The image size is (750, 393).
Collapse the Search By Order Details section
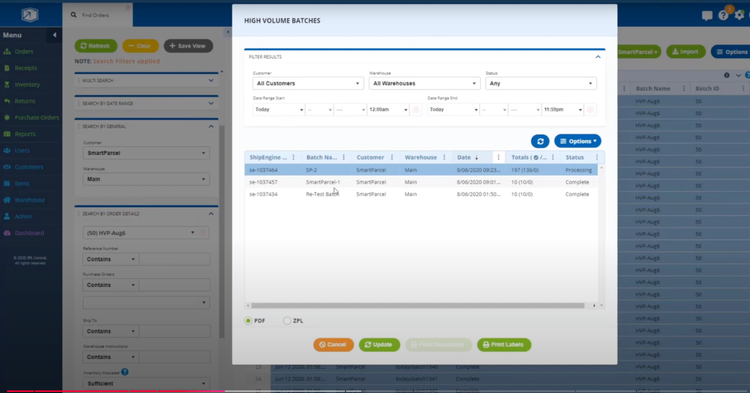pyautogui.click(x=211, y=214)
